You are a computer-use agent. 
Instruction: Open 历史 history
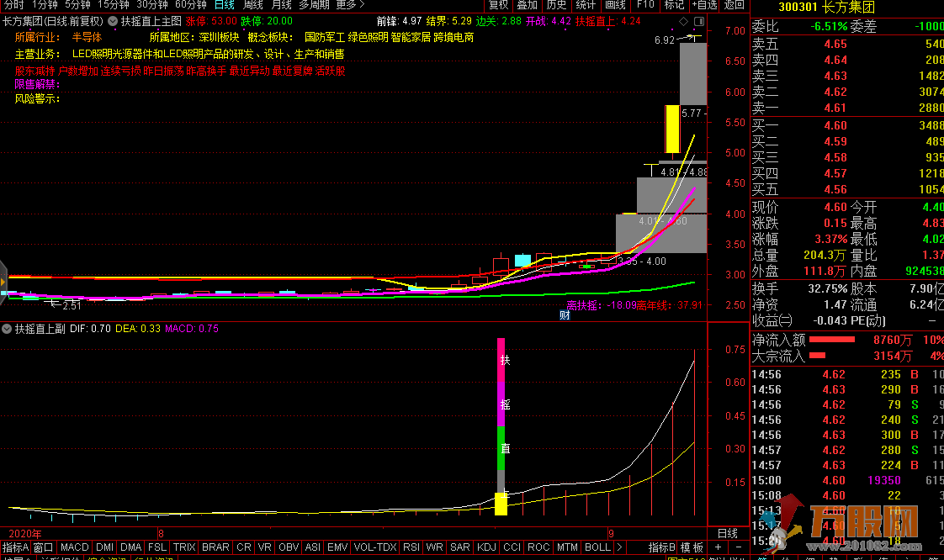(556, 5)
